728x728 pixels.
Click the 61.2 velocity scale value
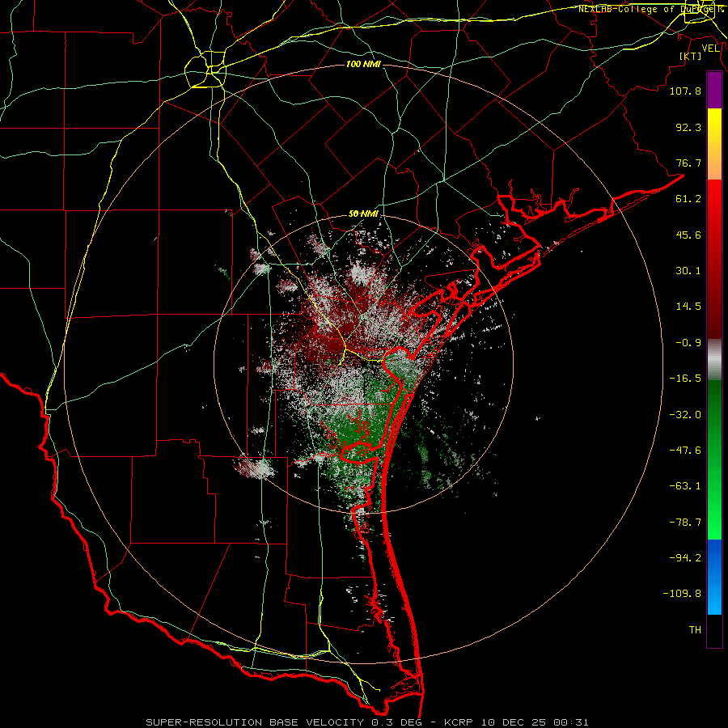[x=688, y=199]
